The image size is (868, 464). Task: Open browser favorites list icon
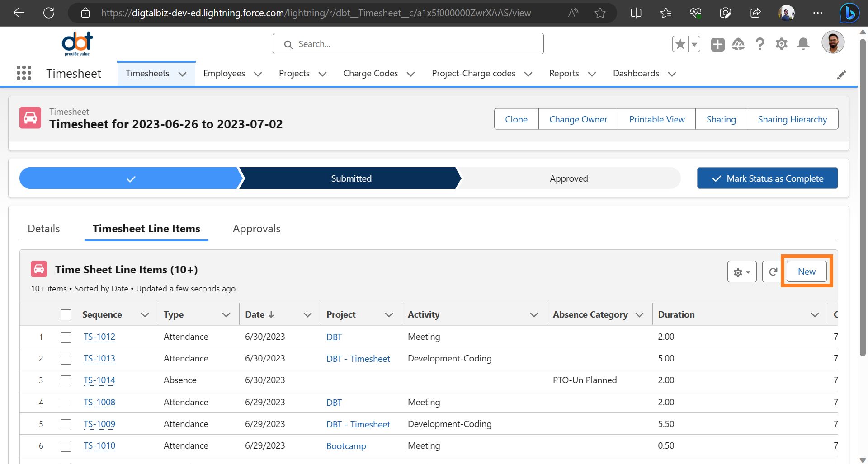(666, 13)
